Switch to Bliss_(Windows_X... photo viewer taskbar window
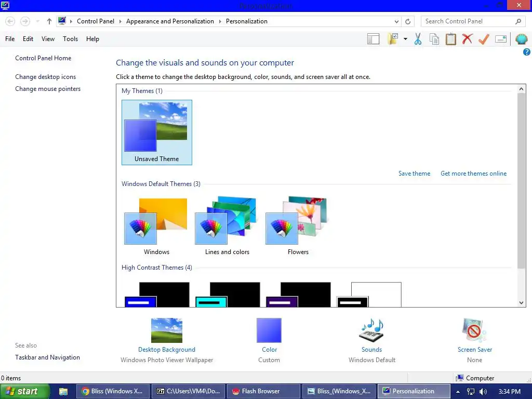The image size is (532, 399). (339, 391)
